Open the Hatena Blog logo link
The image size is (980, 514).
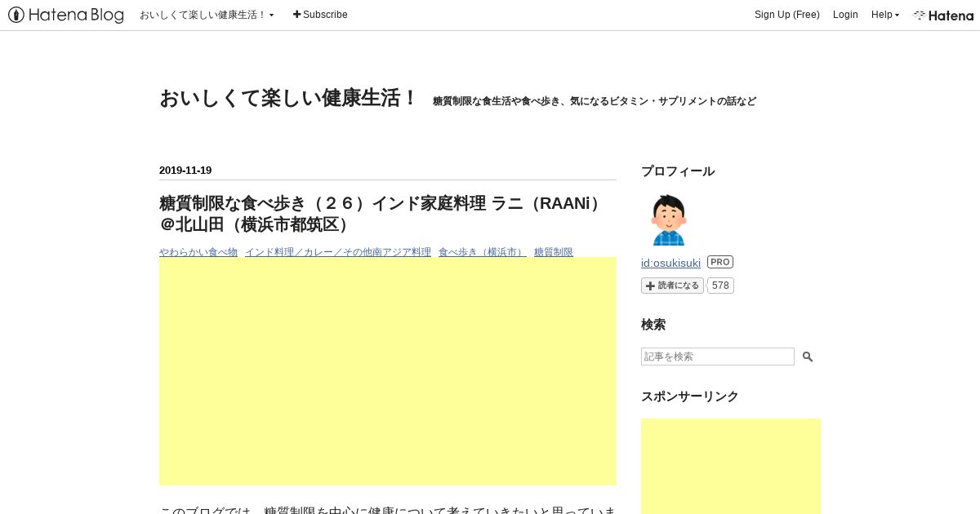click(x=66, y=15)
